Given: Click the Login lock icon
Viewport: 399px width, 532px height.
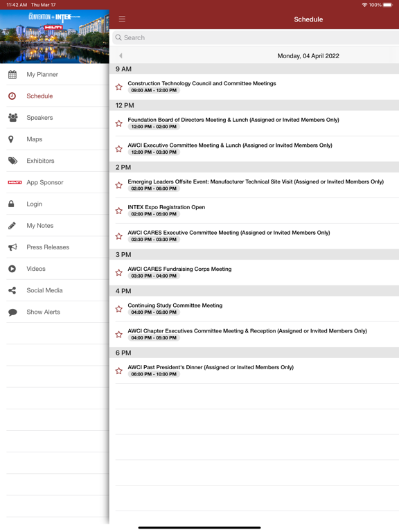Looking at the screenshot, I should coord(11,204).
